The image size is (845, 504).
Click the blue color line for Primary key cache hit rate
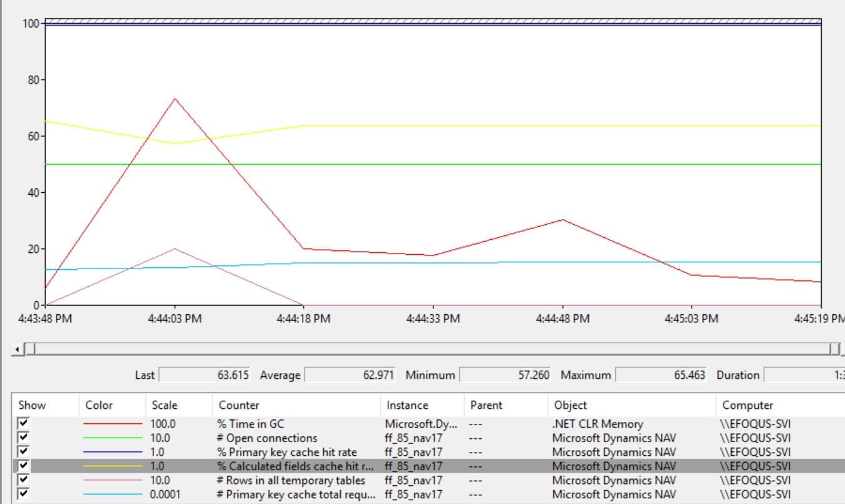[113, 452]
